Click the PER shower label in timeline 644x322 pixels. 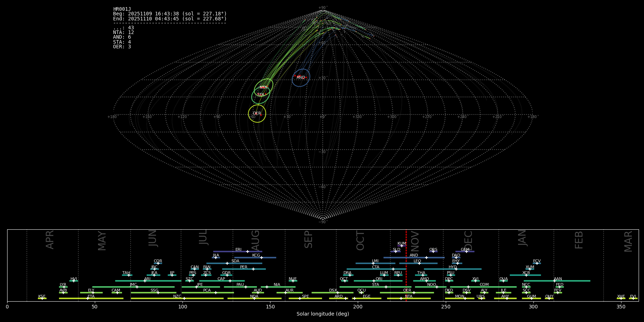pos(244,267)
